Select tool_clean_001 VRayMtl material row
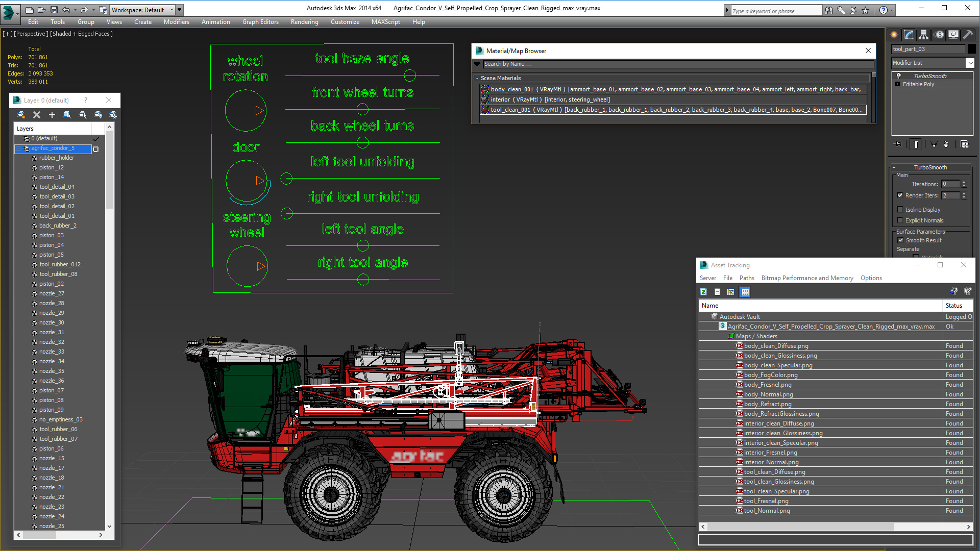 coord(673,110)
